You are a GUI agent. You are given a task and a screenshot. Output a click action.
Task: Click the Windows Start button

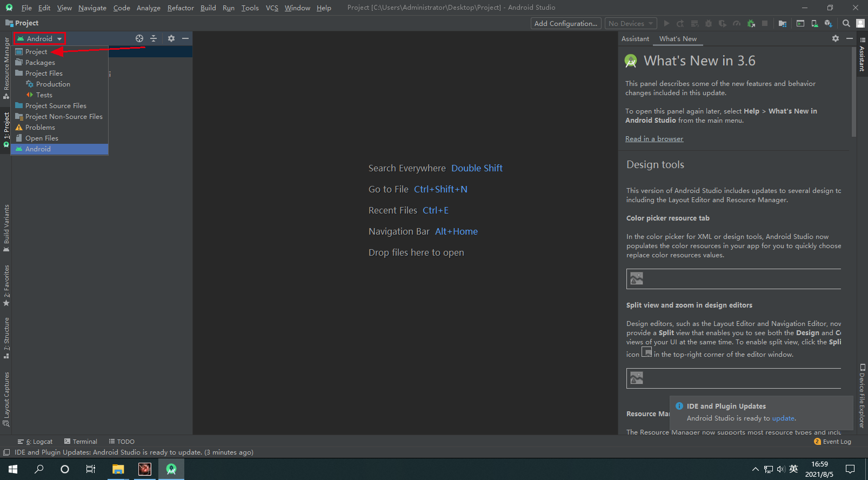(x=13, y=469)
